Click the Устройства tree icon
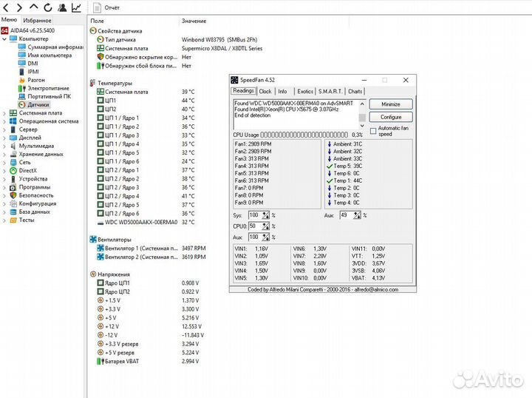532x398 pixels. point(13,179)
